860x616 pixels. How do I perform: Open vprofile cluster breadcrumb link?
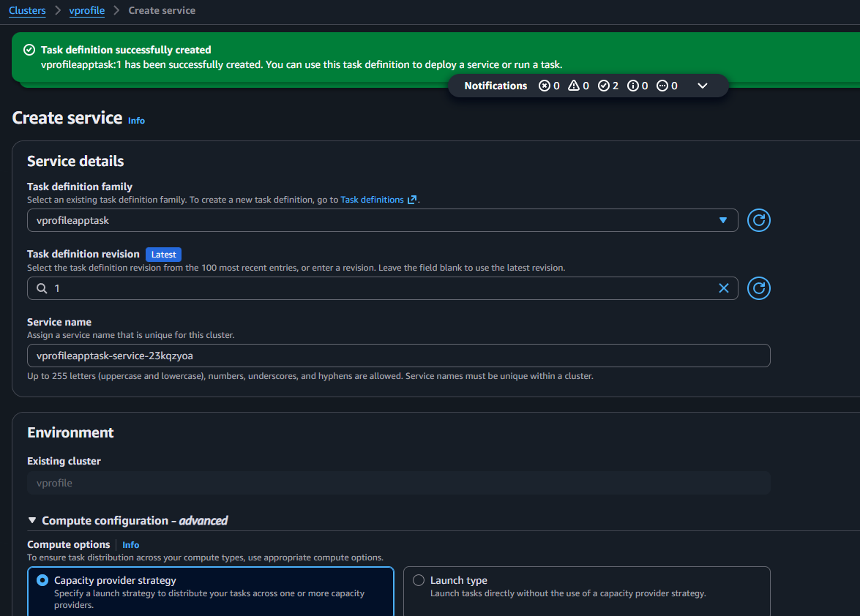coord(86,10)
